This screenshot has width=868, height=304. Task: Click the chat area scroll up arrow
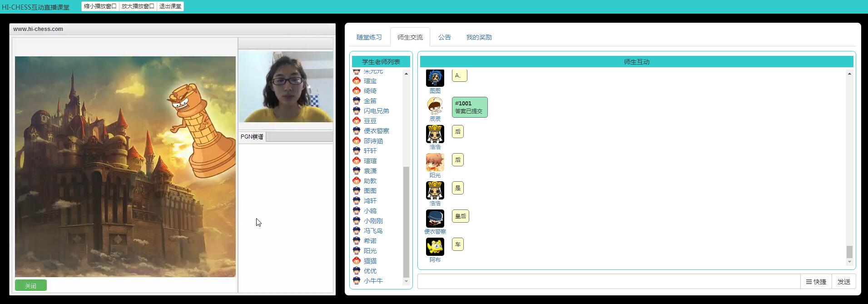click(849, 74)
